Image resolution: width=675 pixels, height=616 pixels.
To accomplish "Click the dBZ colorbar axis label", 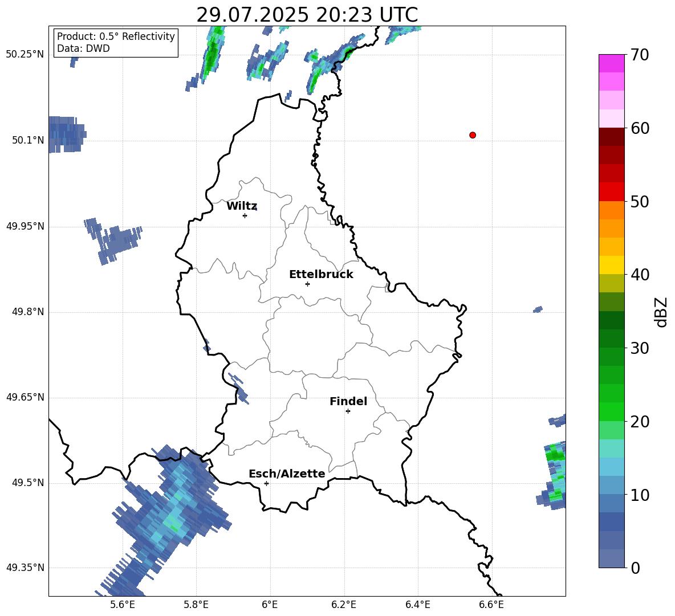I will 660,312.
